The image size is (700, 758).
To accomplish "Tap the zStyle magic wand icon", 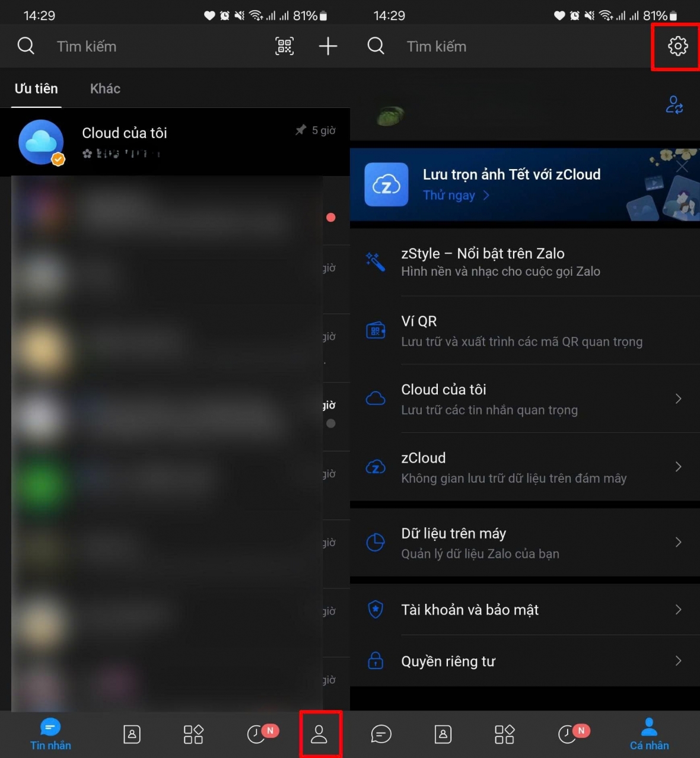I will tap(376, 262).
